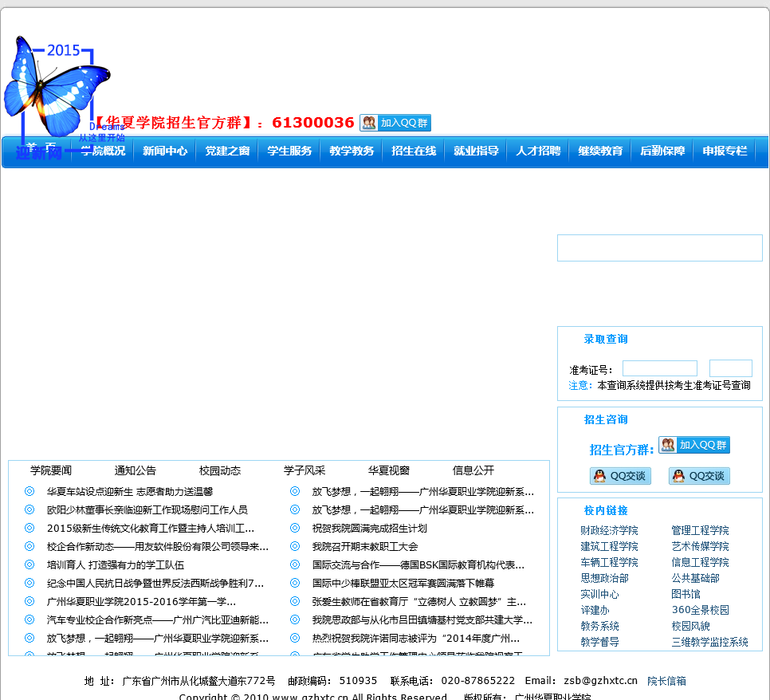Open the 信息工程学院 link
Screen dimensions: 770x700
click(701, 562)
